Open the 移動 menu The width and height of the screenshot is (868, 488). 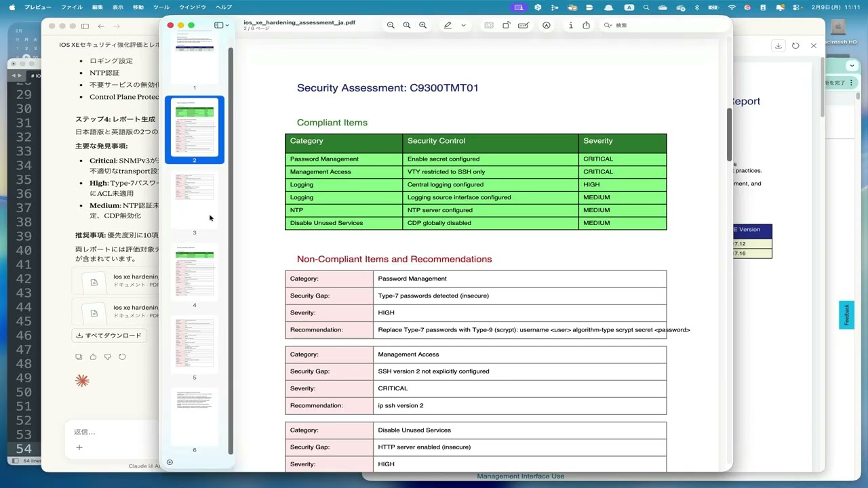138,7
